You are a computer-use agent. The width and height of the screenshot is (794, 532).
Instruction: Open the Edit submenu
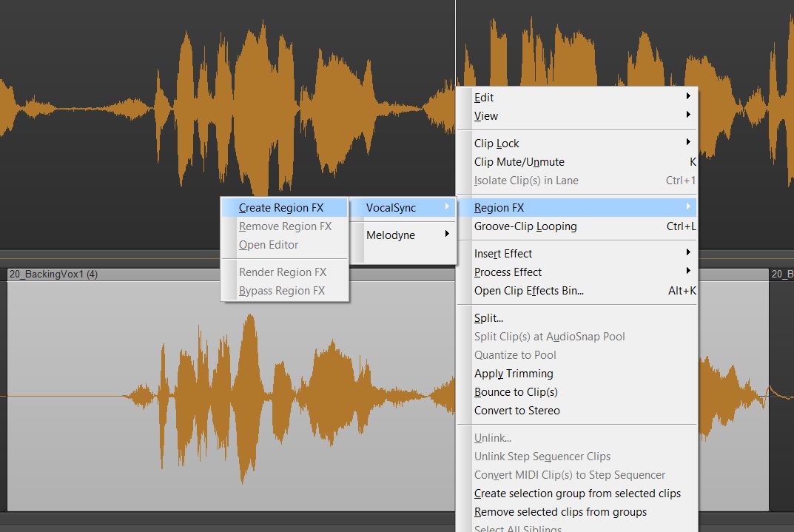pyautogui.click(x=576, y=97)
